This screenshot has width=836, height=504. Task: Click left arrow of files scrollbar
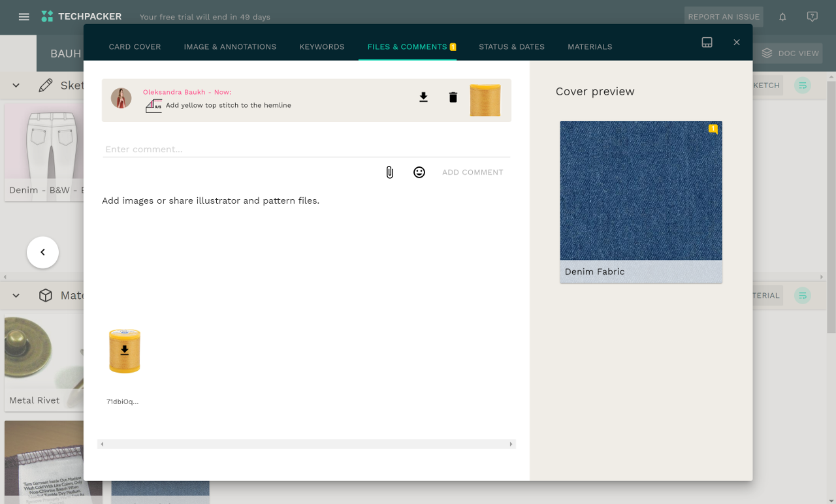103,444
